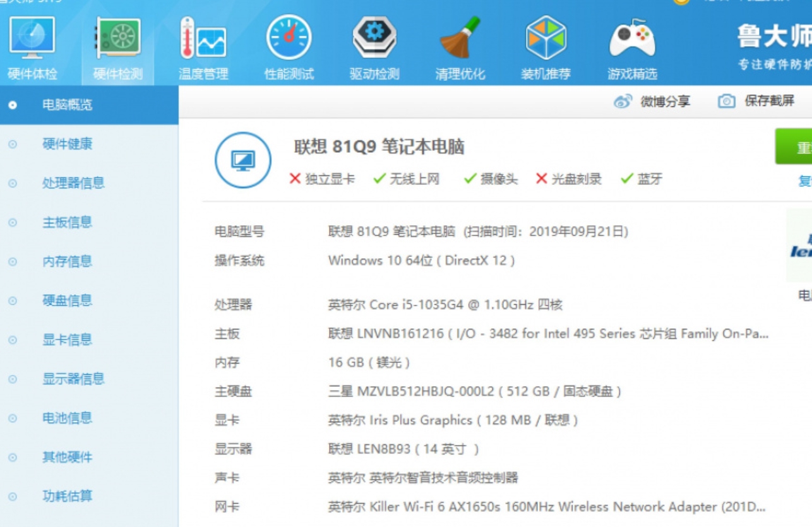Screen dimensions: 812x527
Task: Share via 微博分享
Action: tap(652, 102)
